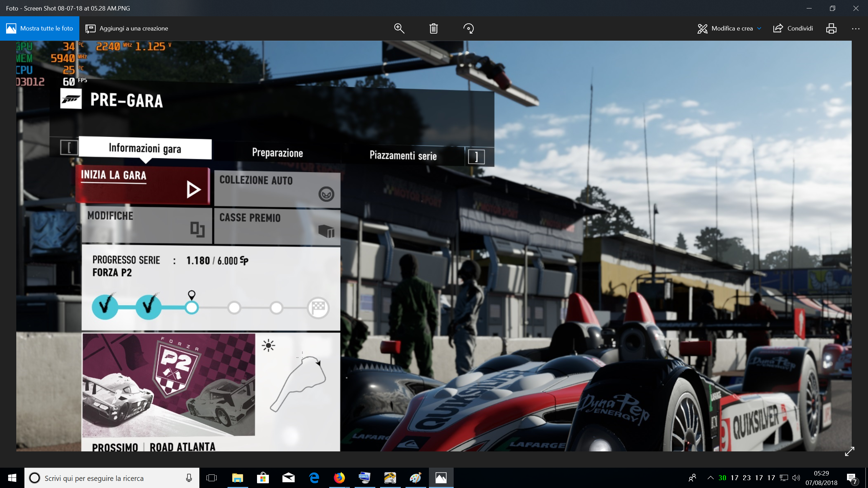Click Aggiungi a una creazione
Image resolution: width=868 pixels, height=488 pixels.
coord(127,28)
